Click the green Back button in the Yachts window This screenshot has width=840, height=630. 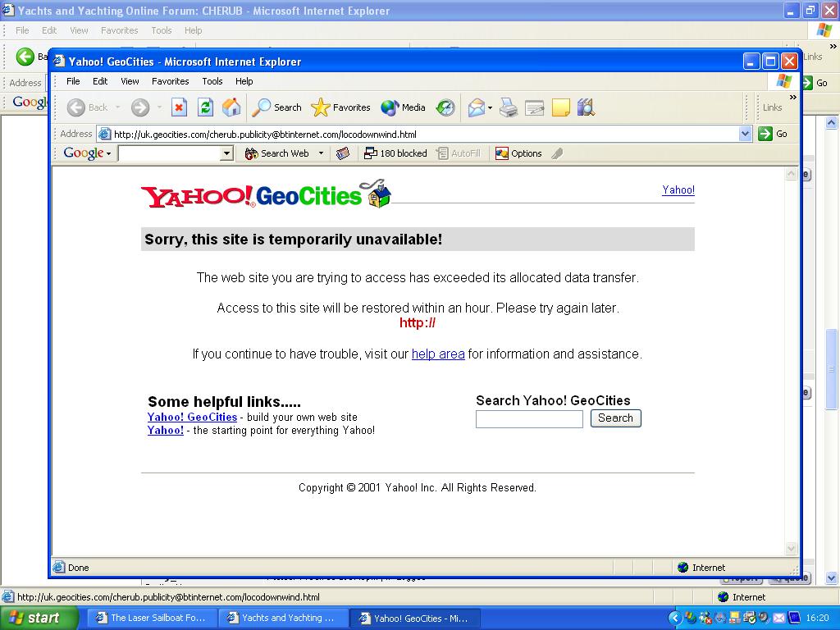(25, 57)
